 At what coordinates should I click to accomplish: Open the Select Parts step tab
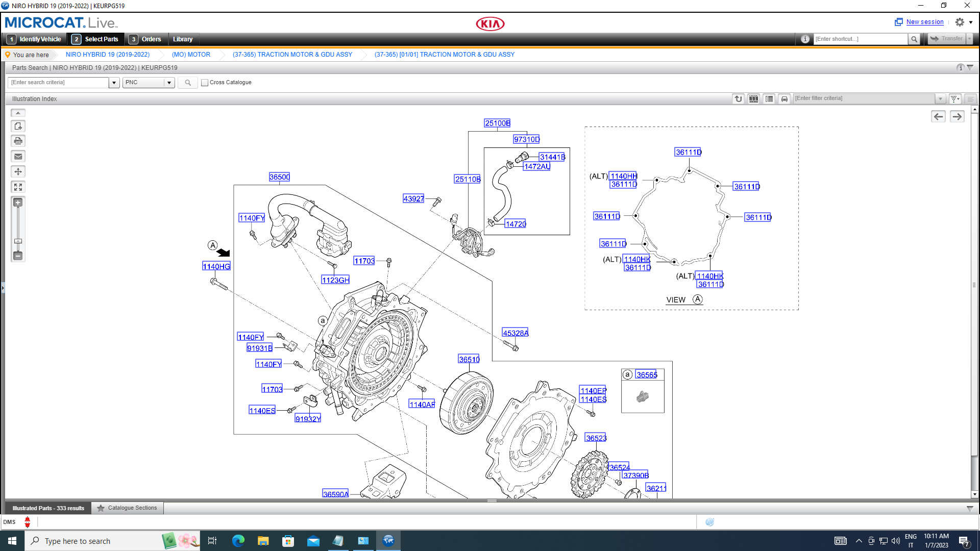(x=95, y=39)
